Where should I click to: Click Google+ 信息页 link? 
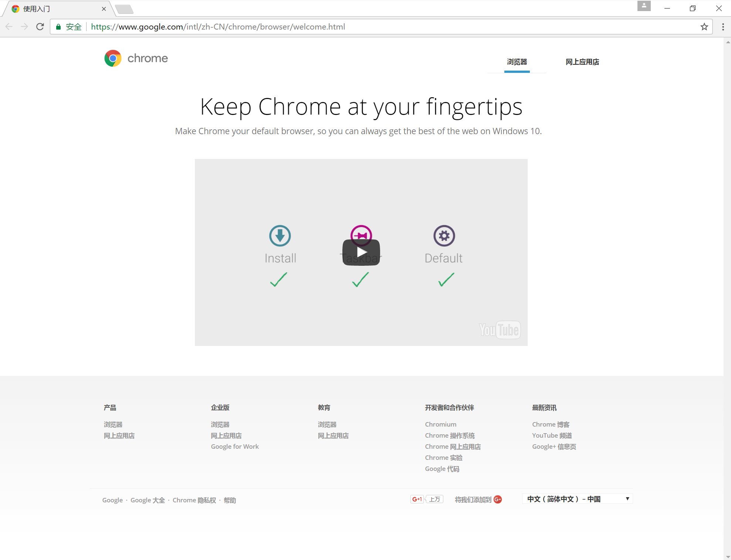click(553, 447)
